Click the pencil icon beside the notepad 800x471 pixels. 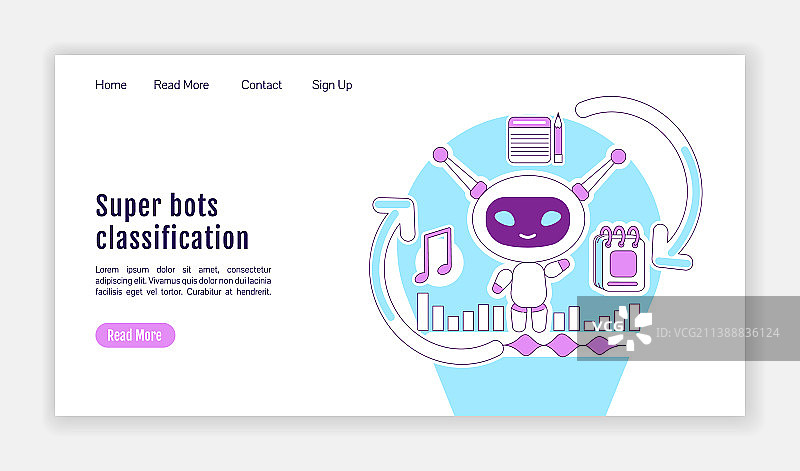pos(558,138)
